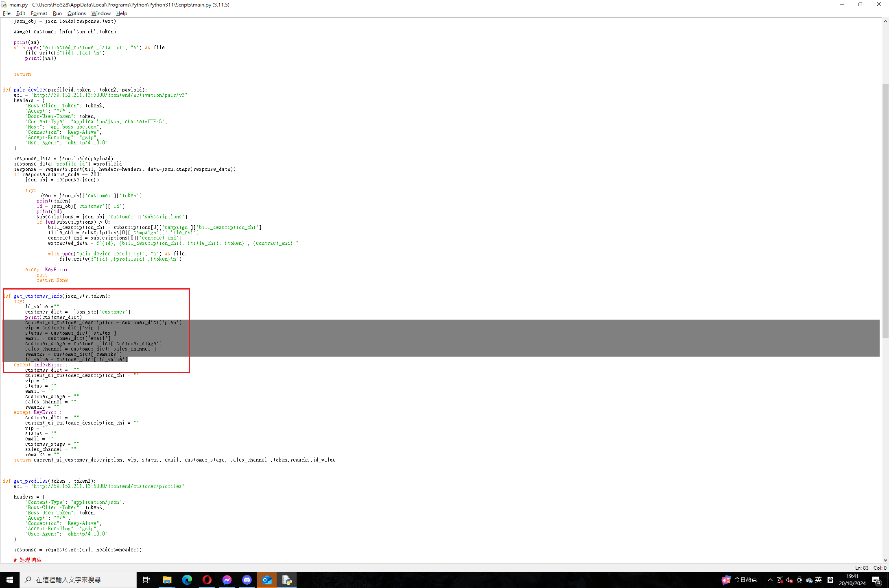
Task: Click the line 'response_data = json.loads(payload)'
Action: pos(63,159)
